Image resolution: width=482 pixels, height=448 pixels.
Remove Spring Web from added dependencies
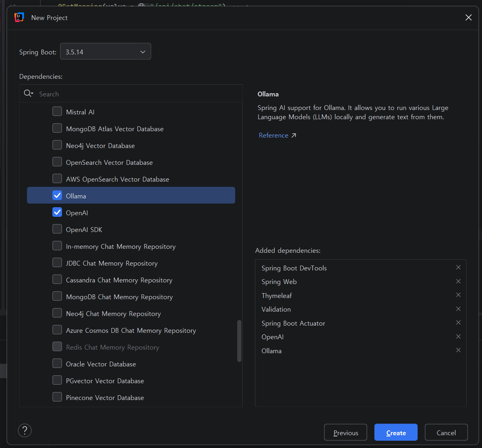tap(458, 281)
